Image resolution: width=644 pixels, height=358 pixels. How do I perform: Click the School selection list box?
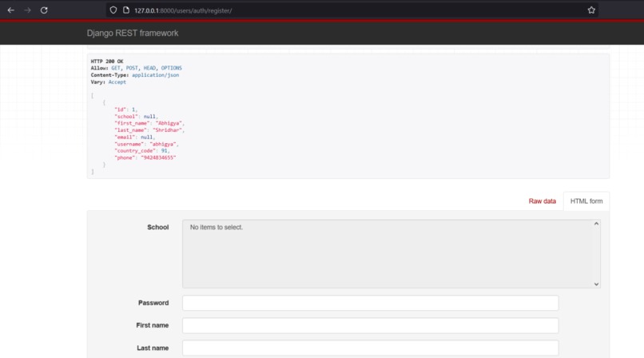click(392, 254)
